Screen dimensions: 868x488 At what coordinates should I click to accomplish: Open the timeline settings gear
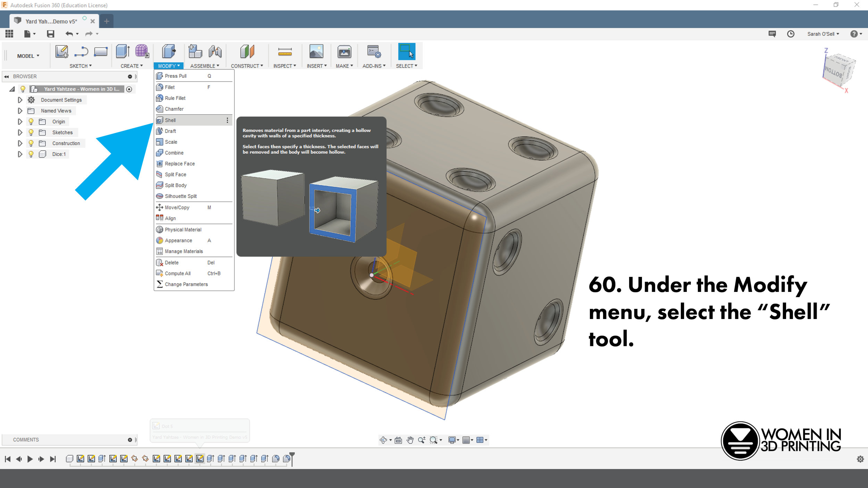860,459
